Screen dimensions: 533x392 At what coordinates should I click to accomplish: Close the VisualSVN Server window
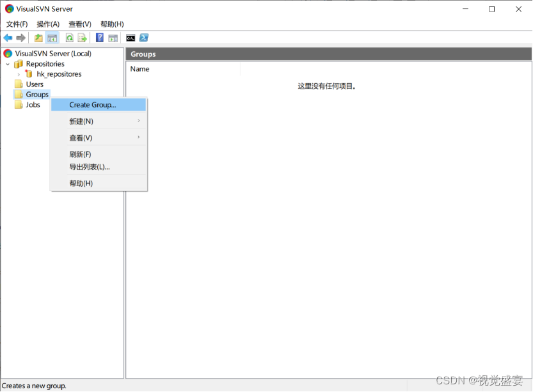(x=518, y=9)
